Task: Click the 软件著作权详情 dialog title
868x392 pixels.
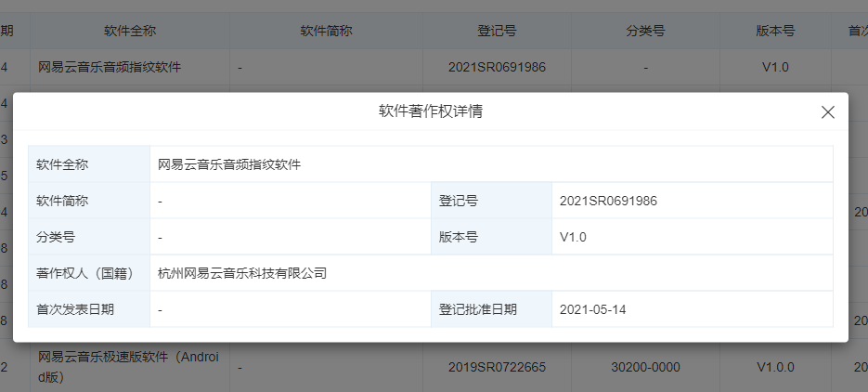Action: click(430, 111)
